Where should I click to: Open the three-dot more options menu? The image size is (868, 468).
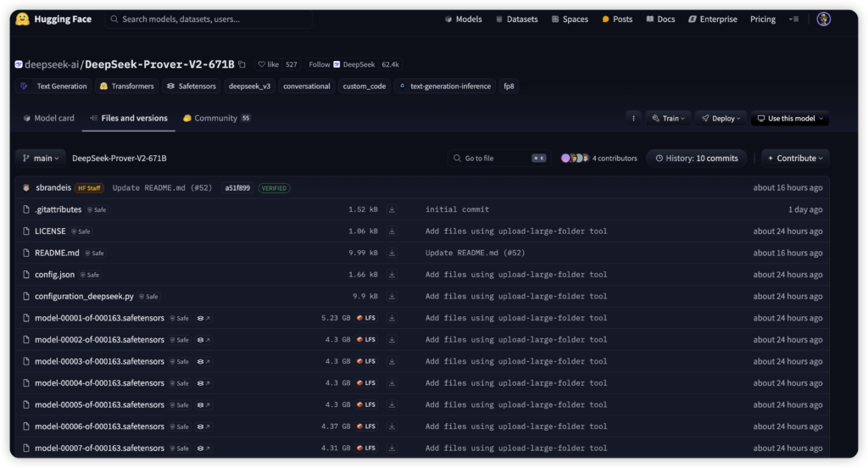633,118
